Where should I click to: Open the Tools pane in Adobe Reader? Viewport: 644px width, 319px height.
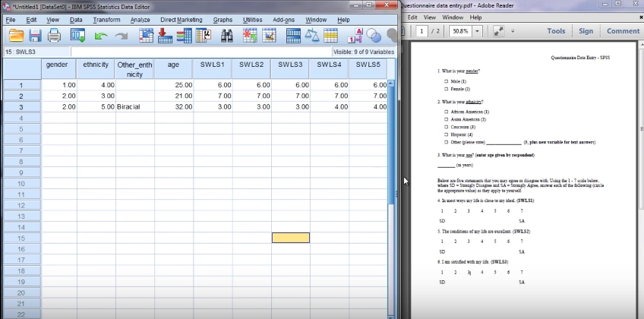coord(556,31)
